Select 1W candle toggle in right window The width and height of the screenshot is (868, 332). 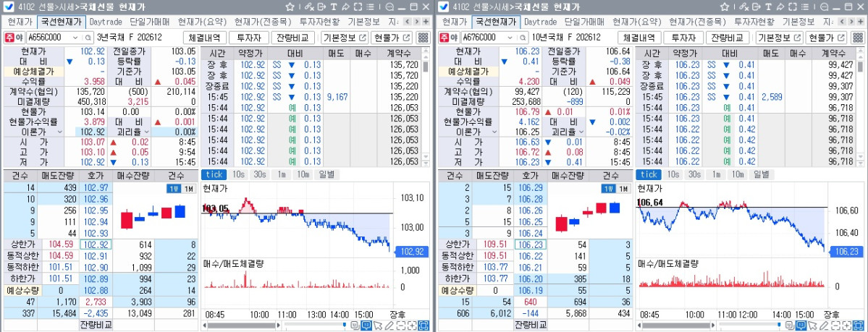[x=608, y=189]
